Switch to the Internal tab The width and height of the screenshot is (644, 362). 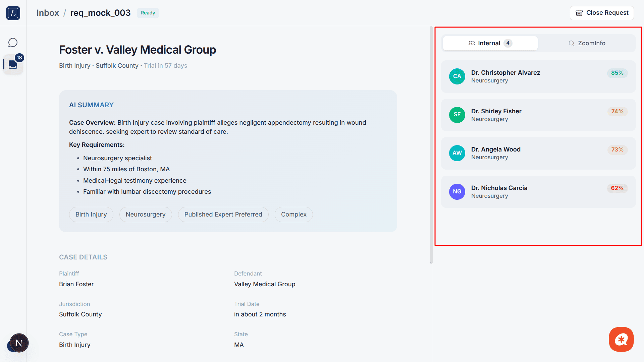tap(490, 43)
